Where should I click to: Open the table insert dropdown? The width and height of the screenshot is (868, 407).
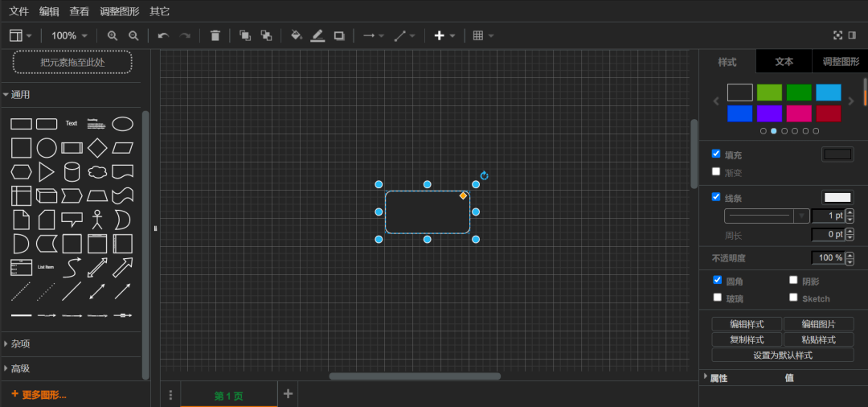[483, 36]
